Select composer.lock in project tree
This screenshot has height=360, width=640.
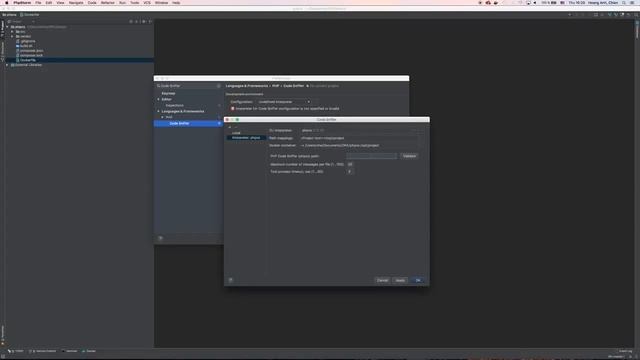31,55
